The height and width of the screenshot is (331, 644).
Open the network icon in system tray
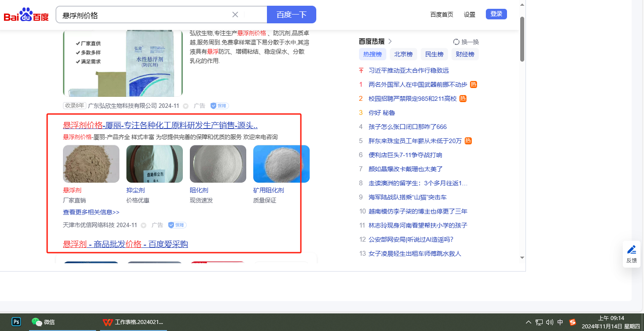[539, 322]
